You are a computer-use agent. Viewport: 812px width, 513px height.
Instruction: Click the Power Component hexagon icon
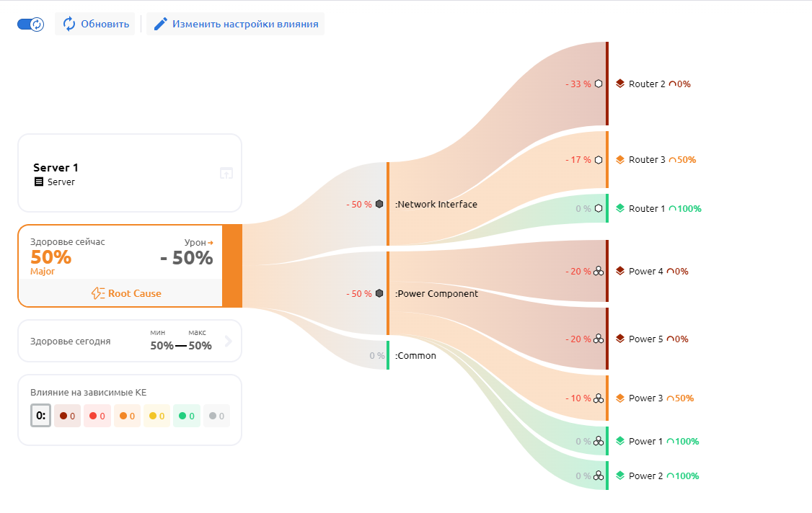pos(379,293)
